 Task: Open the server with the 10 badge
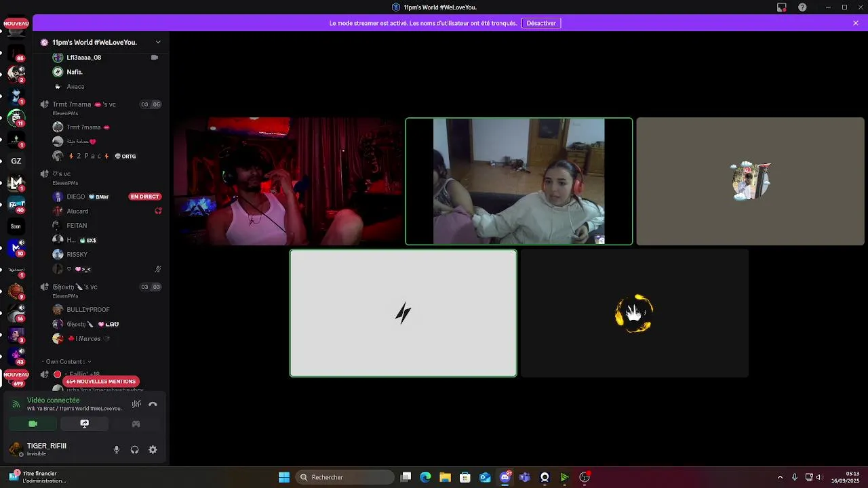(x=16, y=248)
